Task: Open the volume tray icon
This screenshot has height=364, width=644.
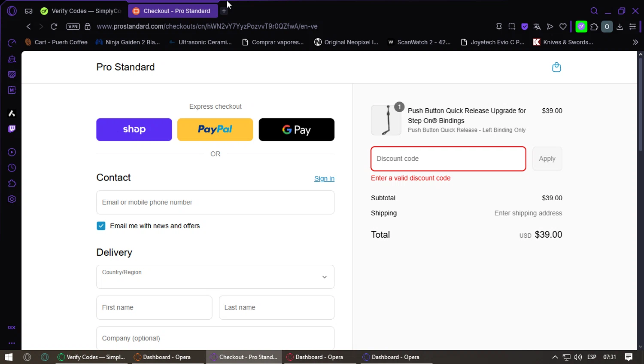Action: (578, 357)
